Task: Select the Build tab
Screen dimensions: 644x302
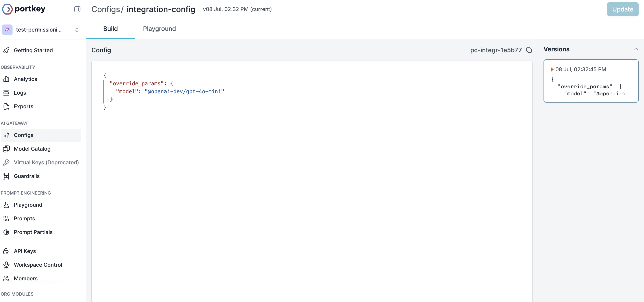Action: (x=110, y=29)
